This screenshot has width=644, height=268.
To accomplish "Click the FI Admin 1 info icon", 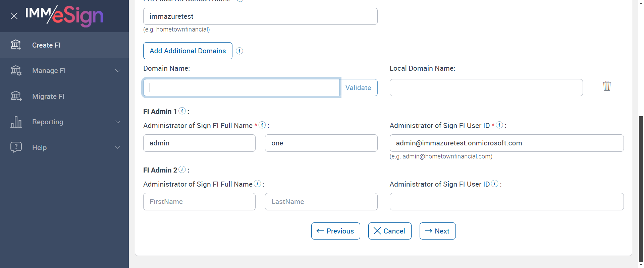I will click(182, 111).
